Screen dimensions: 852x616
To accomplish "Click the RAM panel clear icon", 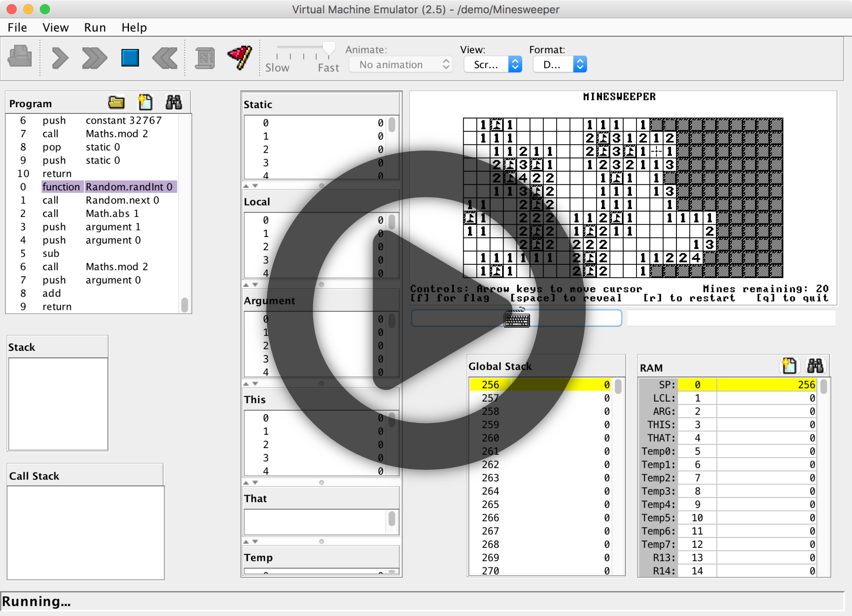I will pyautogui.click(x=789, y=366).
